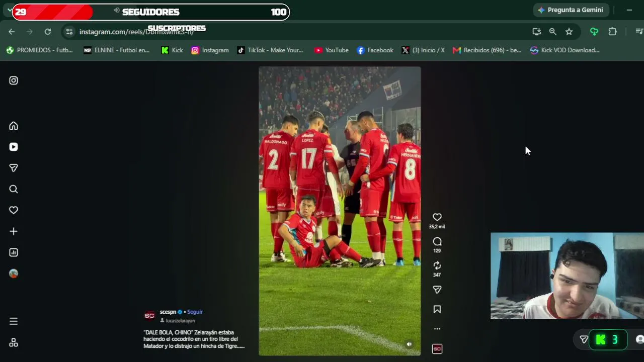The height and width of the screenshot is (362, 644).
Task: Open the TikTok bookmark
Action: click(x=270, y=50)
